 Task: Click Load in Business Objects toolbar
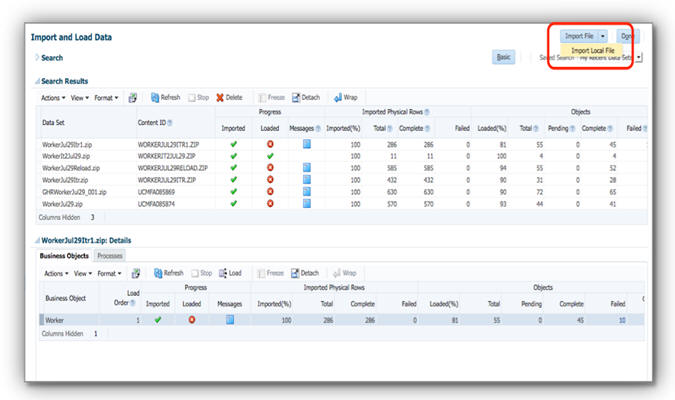tap(230, 273)
